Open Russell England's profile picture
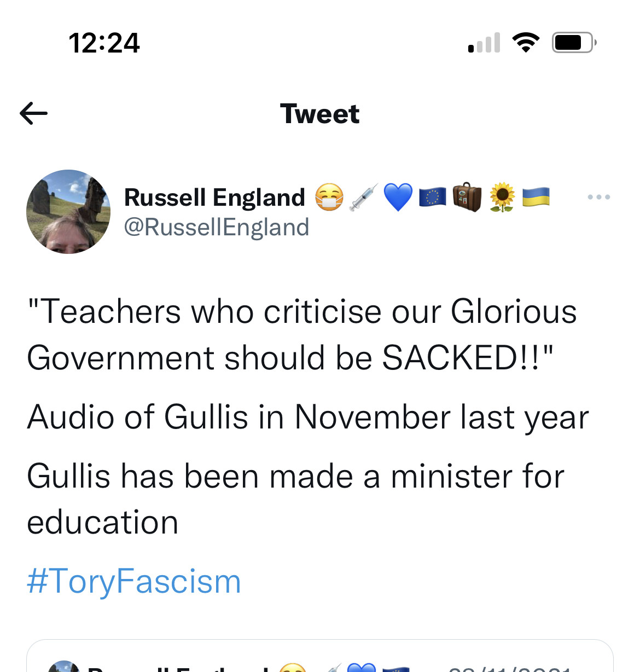This screenshot has height=672, width=640. click(x=68, y=212)
